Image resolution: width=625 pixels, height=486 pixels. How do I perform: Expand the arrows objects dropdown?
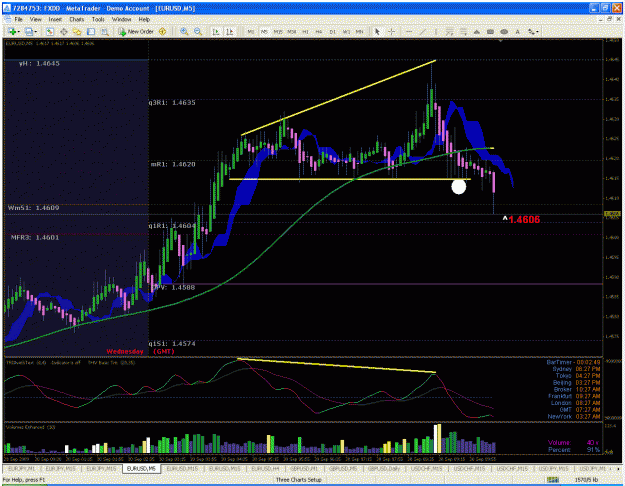537,32
